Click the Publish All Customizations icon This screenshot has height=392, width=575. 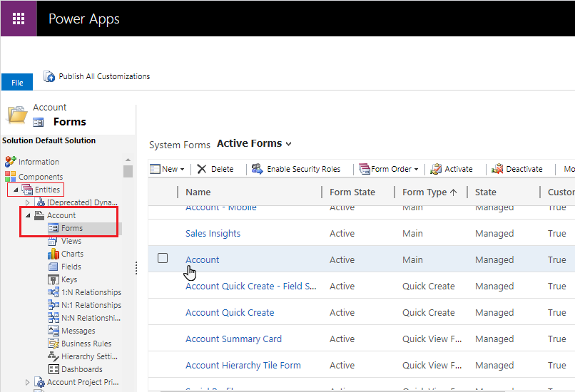coord(49,76)
